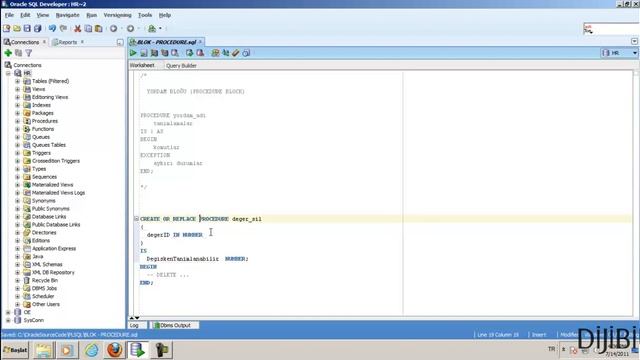Select the Dbms Output tab
This screenshot has width=640, height=360.
[175, 325]
